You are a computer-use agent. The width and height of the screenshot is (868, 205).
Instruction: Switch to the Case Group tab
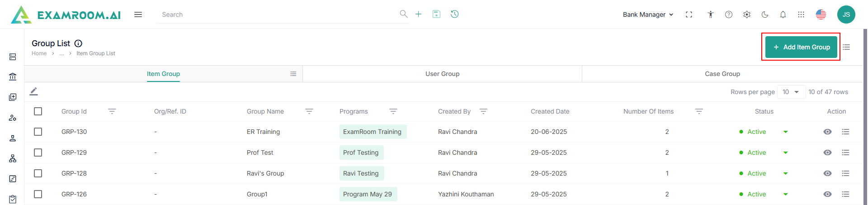(722, 74)
